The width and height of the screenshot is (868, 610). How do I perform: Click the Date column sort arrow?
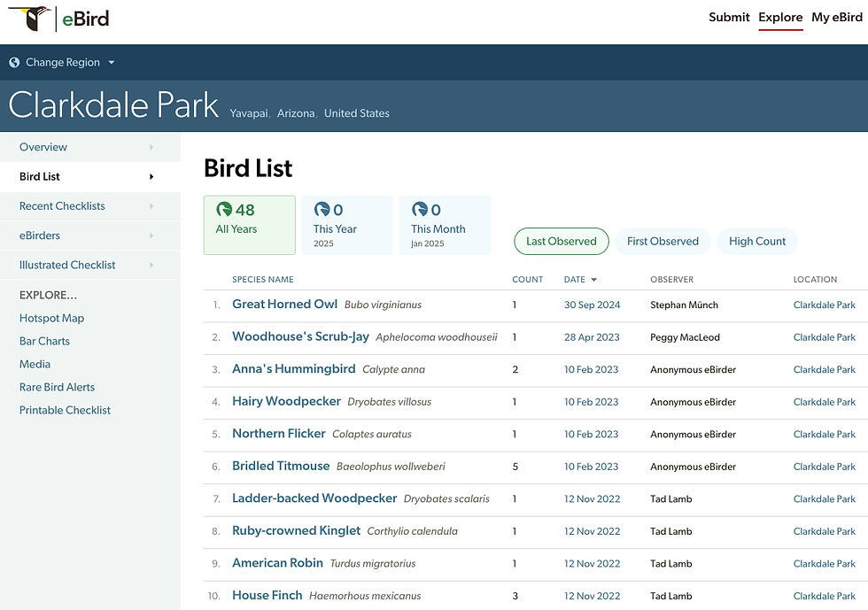[x=593, y=280]
